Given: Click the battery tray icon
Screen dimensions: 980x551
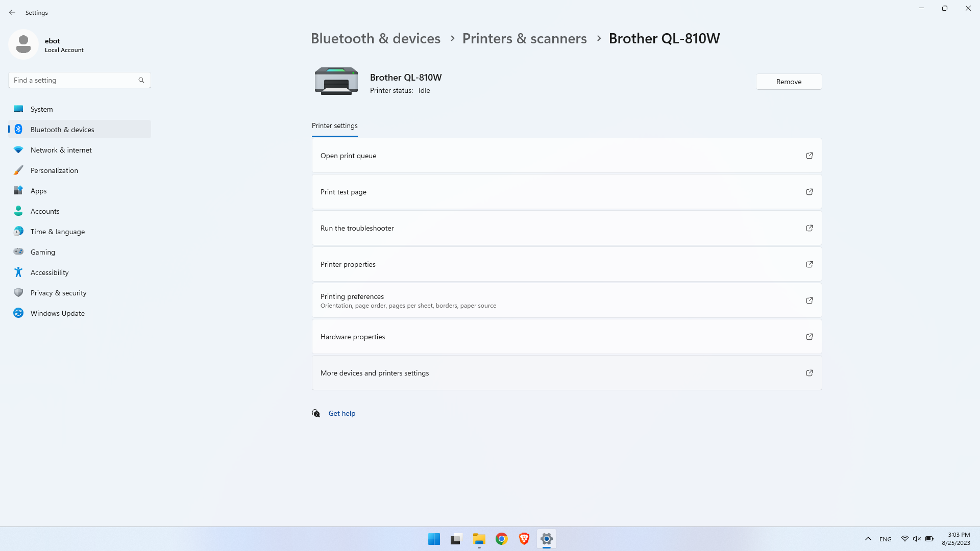Looking at the screenshot, I should (929, 539).
